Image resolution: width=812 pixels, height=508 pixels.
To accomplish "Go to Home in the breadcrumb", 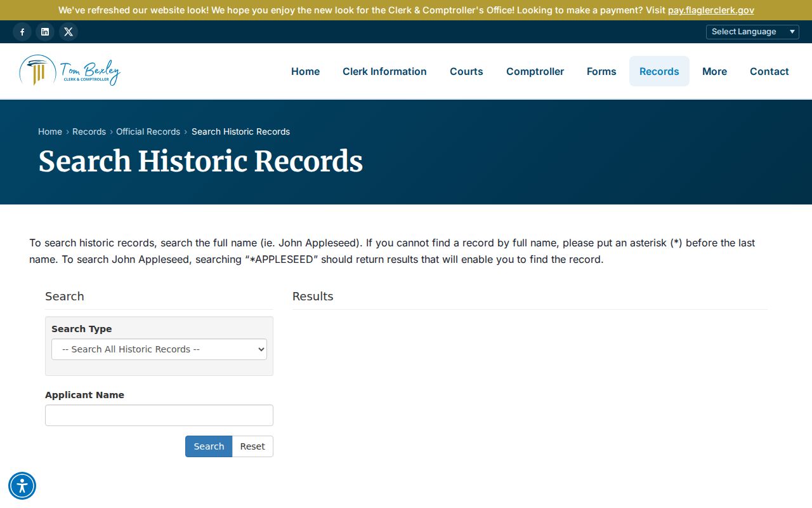I will [50, 131].
